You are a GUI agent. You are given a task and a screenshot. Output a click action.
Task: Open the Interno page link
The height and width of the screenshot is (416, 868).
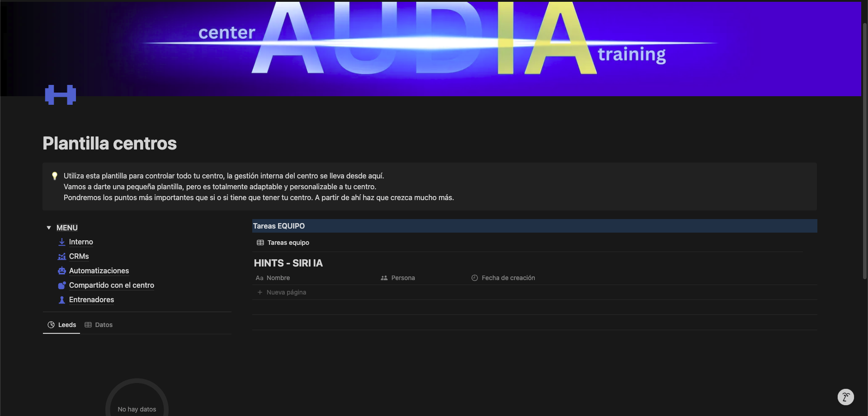click(x=81, y=242)
